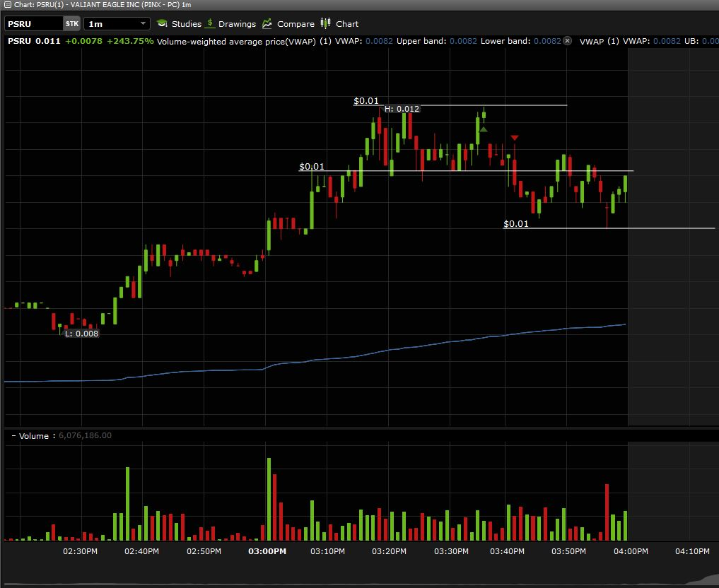Click the 04:10PM time axis label
Viewport: 719px width, 588px height.
point(692,551)
